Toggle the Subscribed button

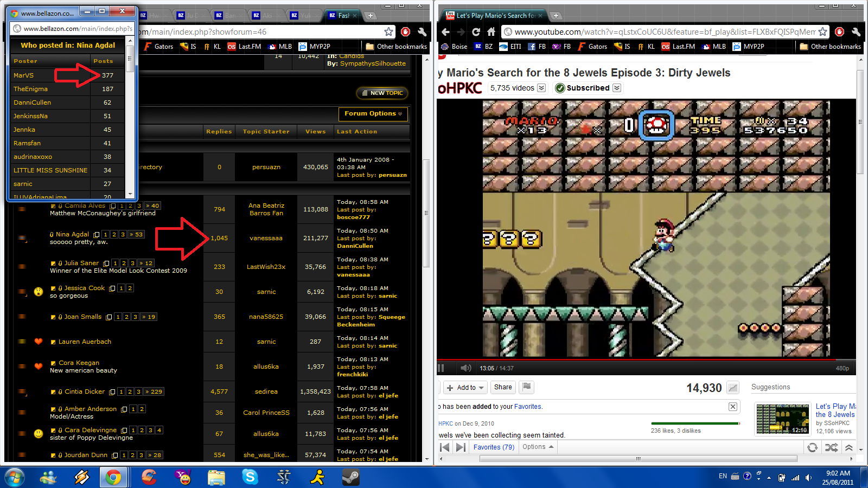(583, 88)
